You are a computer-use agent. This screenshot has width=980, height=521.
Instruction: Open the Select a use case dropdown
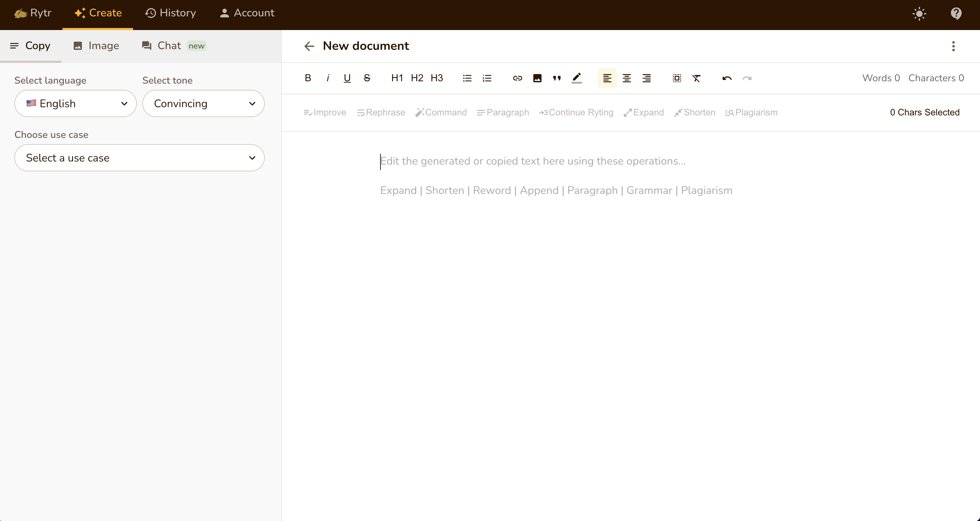point(139,157)
